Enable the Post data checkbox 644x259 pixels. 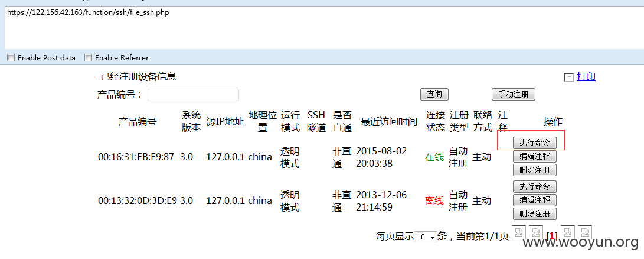click(11, 58)
